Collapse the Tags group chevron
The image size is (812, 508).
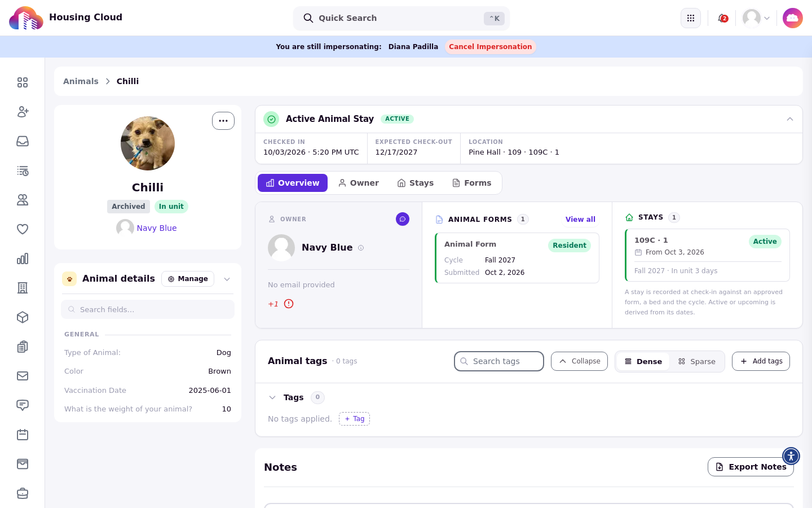272,397
